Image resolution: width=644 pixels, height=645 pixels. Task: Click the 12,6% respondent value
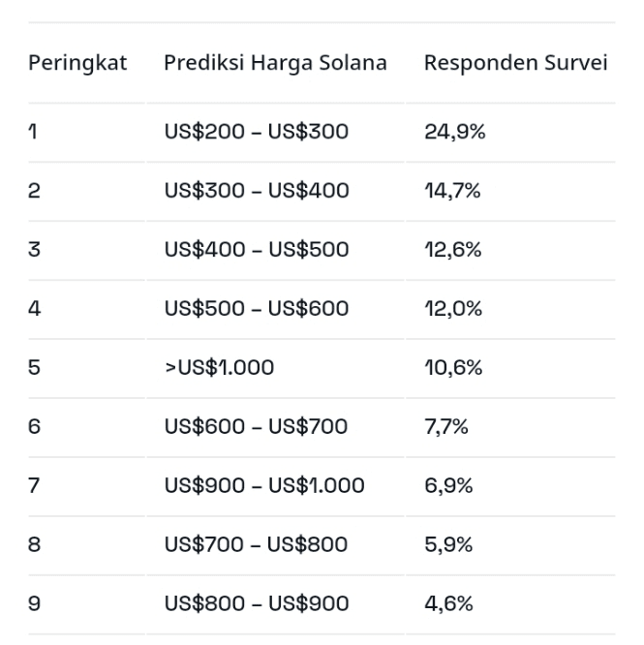(453, 250)
